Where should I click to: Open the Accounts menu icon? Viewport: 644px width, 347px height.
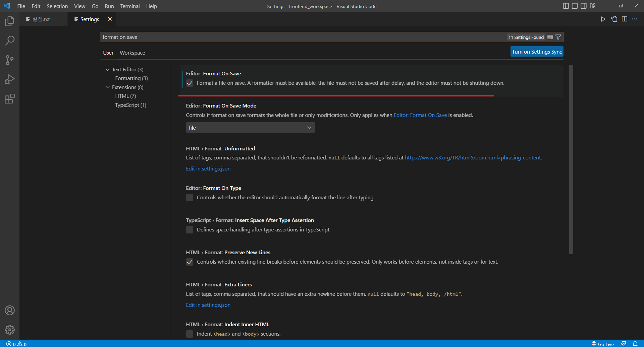pyautogui.click(x=10, y=310)
